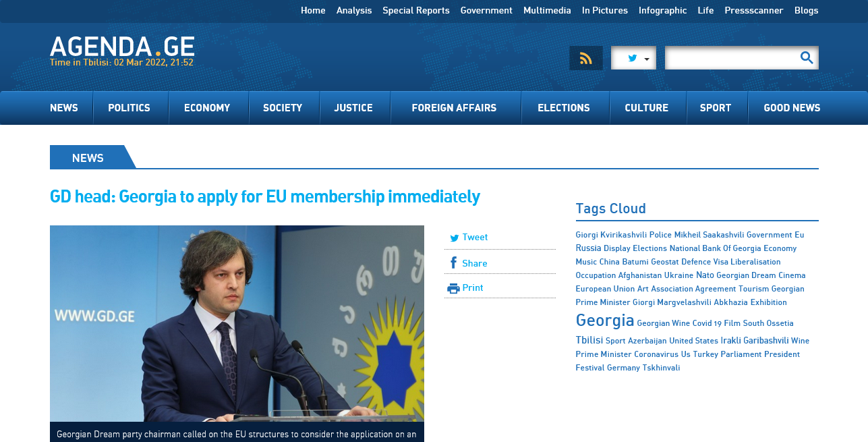Click the search magnifier icon
The height and width of the screenshot is (442, 868).
tap(807, 58)
